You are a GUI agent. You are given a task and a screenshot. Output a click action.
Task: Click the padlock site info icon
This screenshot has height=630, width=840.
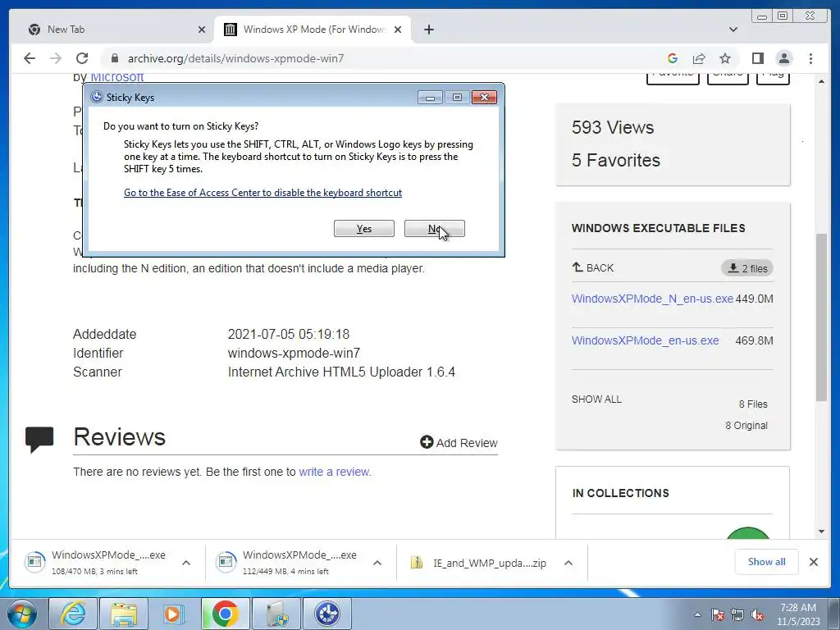tap(114, 58)
